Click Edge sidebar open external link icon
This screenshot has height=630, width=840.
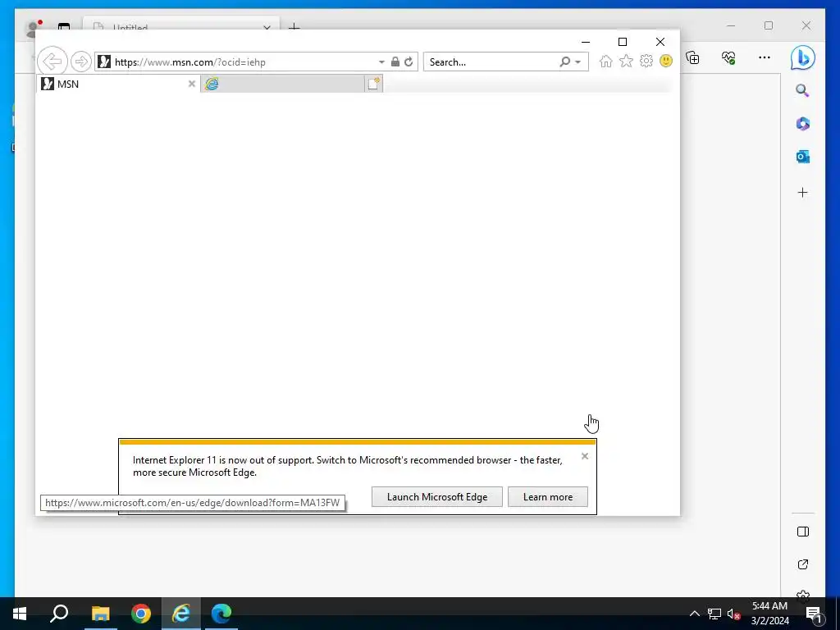tap(802, 564)
